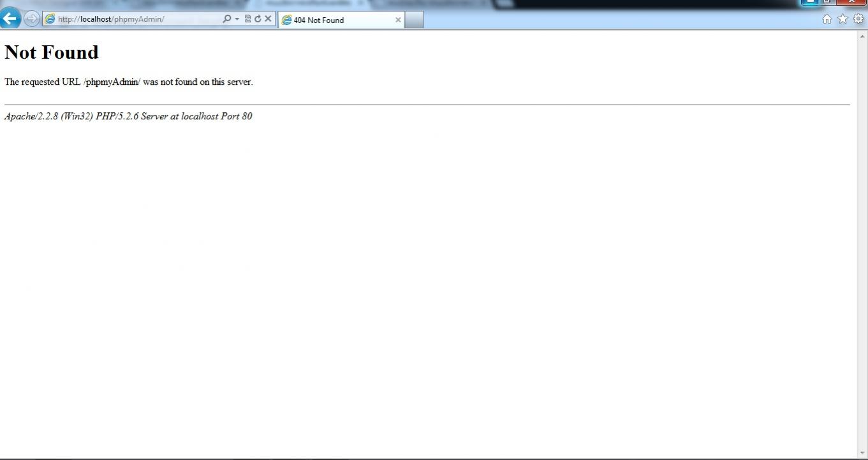Go to Home page via house icon
Viewport: 868px width, 460px height.
(x=827, y=19)
